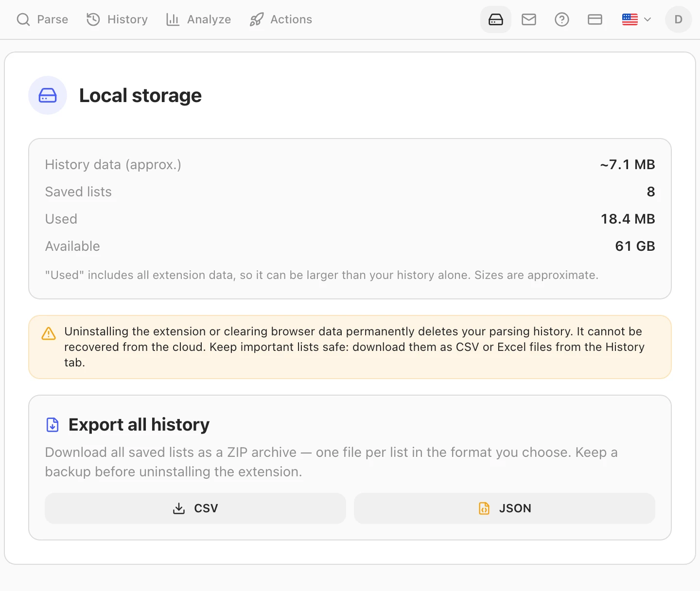Click the 'Available' label
The height and width of the screenshot is (591, 700).
[72, 246]
